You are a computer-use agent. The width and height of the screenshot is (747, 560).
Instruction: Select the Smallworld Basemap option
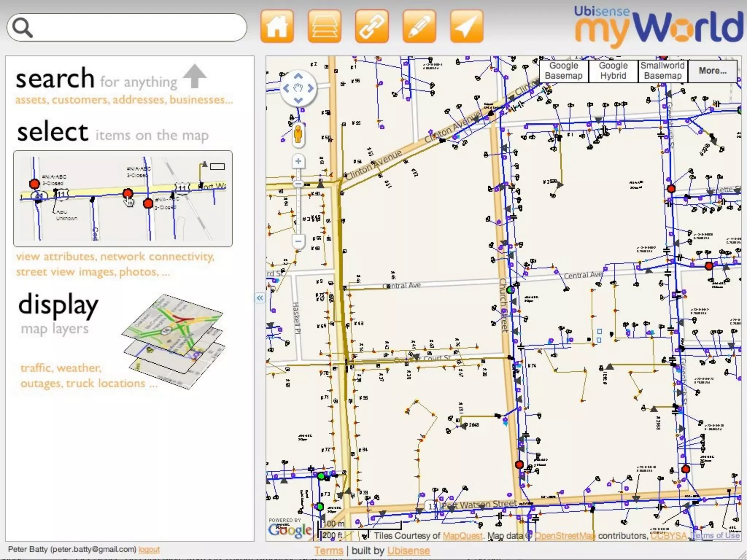tap(662, 71)
